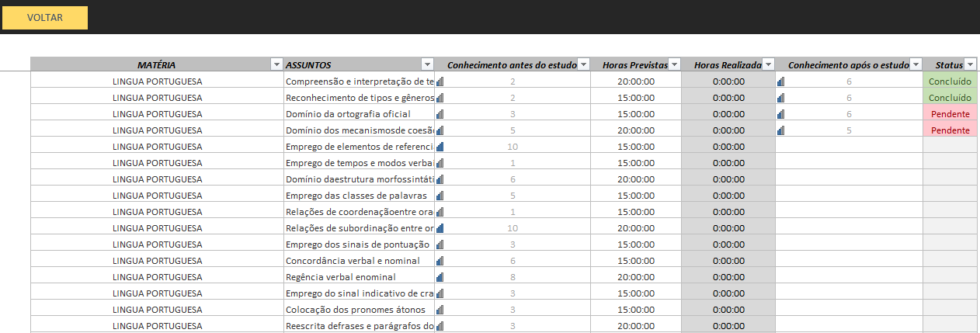Click the bar icon beside Domínio da ortografia oficial
The width and height of the screenshot is (980, 333).
(x=440, y=113)
